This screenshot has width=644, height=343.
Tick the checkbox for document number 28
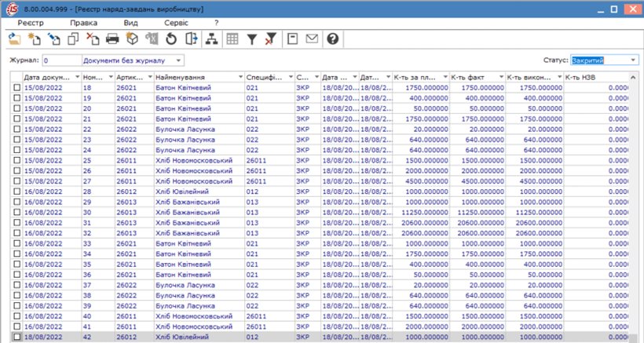[x=16, y=192]
